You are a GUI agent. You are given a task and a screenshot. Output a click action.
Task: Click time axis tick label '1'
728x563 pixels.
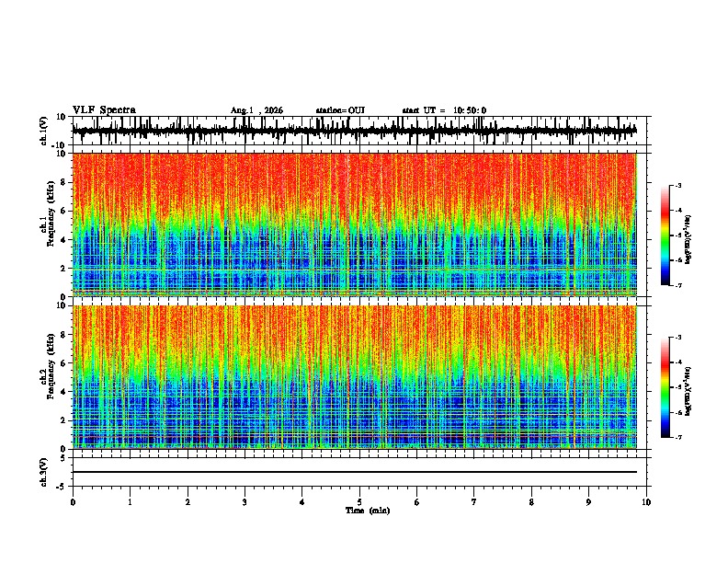pos(130,502)
